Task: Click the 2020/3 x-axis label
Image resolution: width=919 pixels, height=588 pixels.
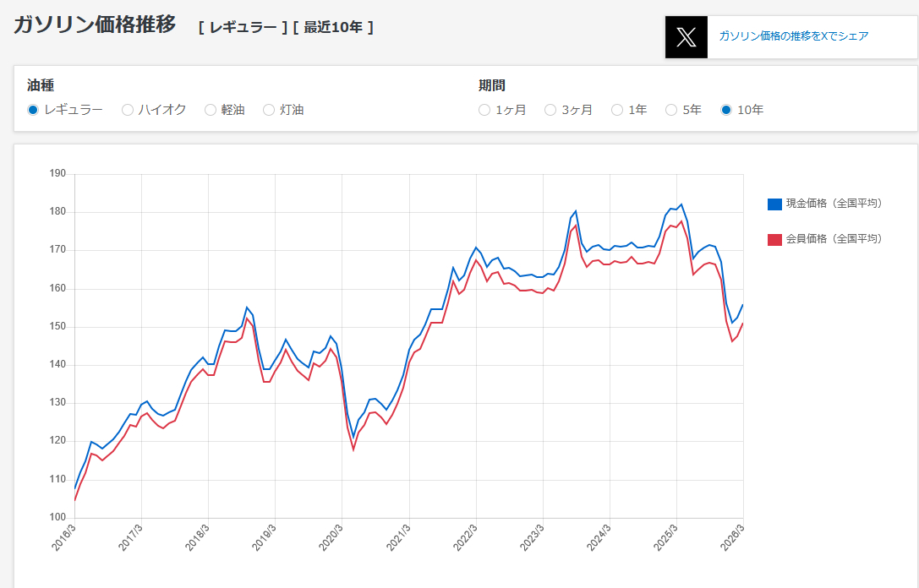Action: point(331,538)
